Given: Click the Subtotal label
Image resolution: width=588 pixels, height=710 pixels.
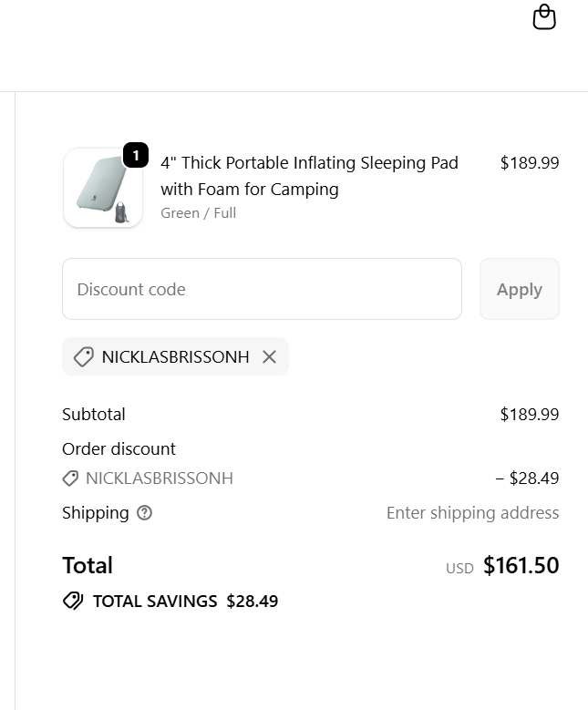Looking at the screenshot, I should (x=94, y=414).
